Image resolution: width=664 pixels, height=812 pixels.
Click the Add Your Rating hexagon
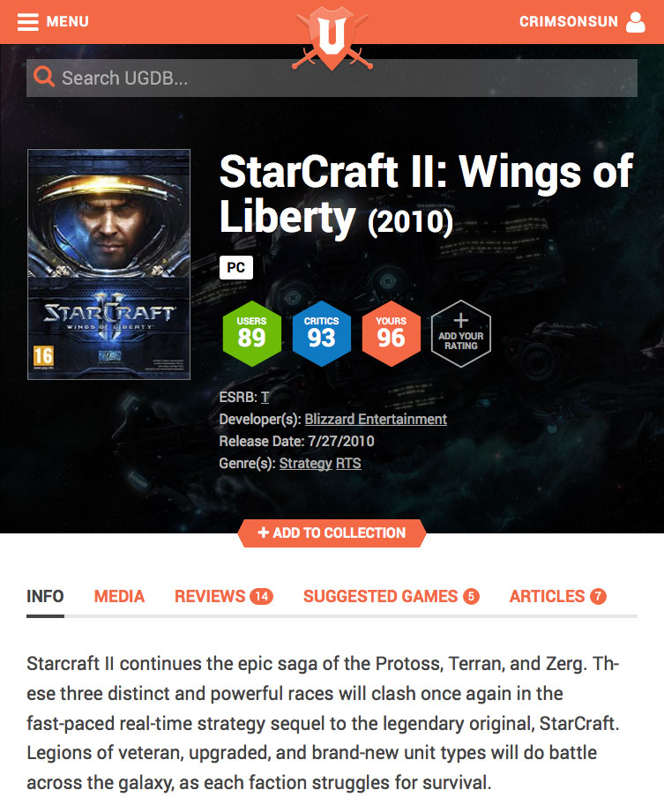(461, 333)
